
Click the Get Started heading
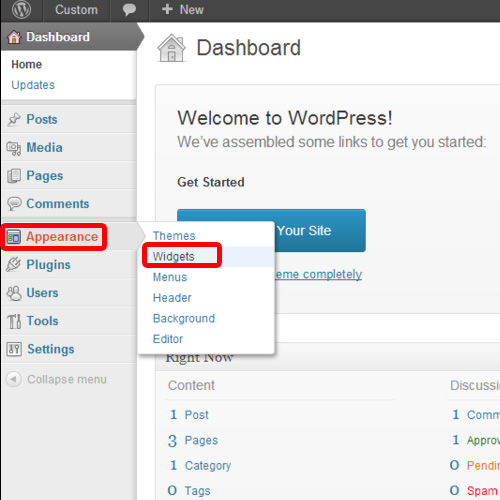[x=211, y=182]
